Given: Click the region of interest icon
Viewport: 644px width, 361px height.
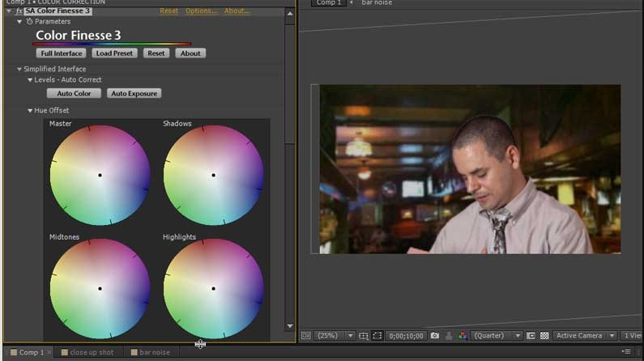Looking at the screenshot, I should click(531, 336).
